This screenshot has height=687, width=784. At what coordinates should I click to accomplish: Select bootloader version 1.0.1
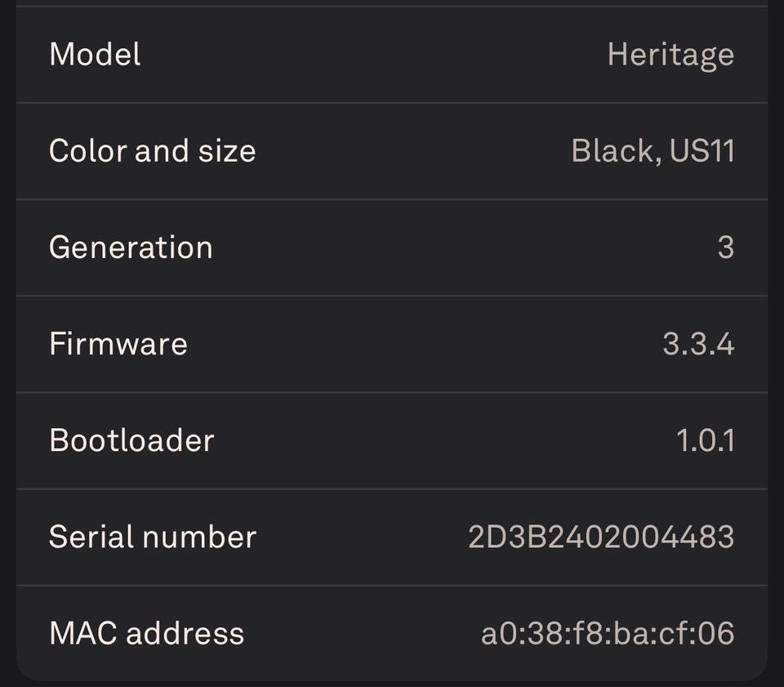[705, 440]
